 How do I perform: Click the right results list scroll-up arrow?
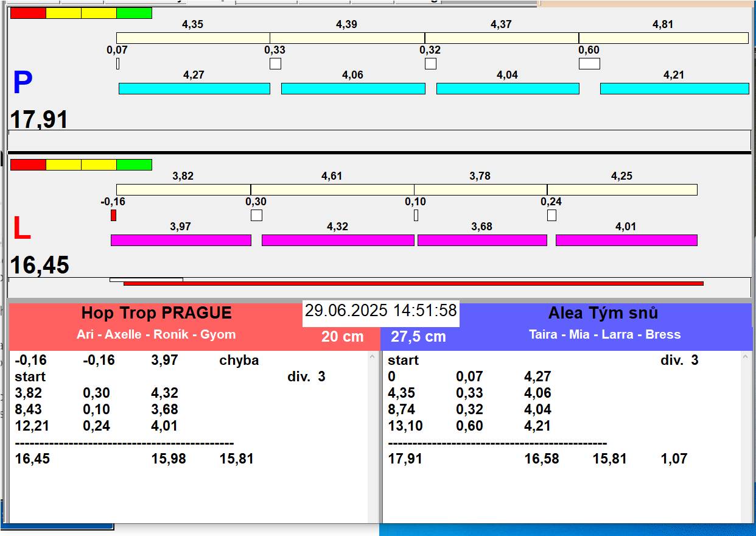pos(746,358)
